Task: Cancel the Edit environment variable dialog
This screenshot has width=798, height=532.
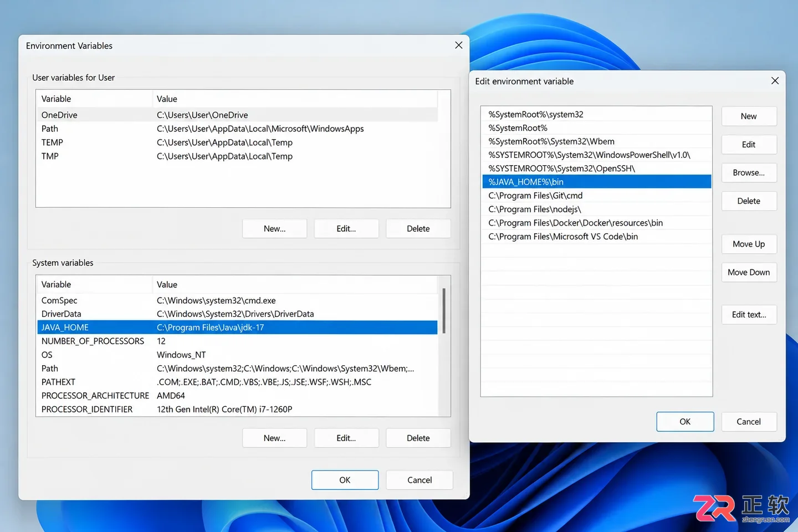Action: 749,422
